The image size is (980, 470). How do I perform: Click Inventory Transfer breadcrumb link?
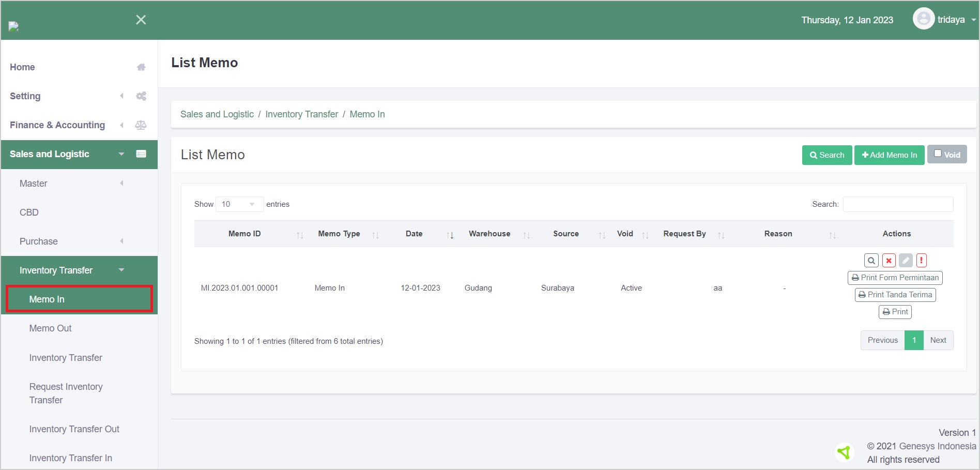tap(301, 114)
